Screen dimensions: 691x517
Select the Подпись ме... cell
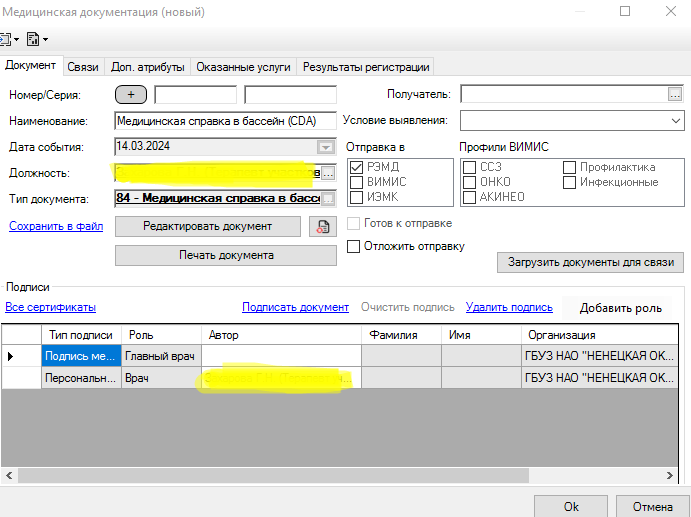[82, 356]
